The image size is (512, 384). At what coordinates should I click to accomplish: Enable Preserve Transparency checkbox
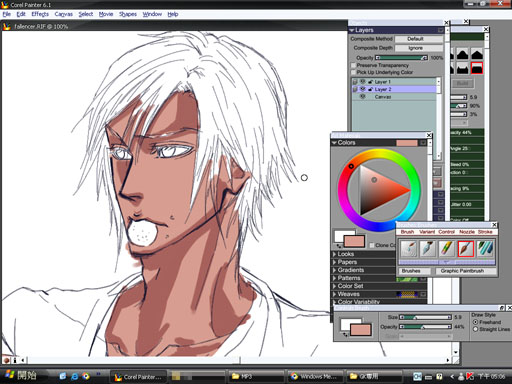[353, 65]
